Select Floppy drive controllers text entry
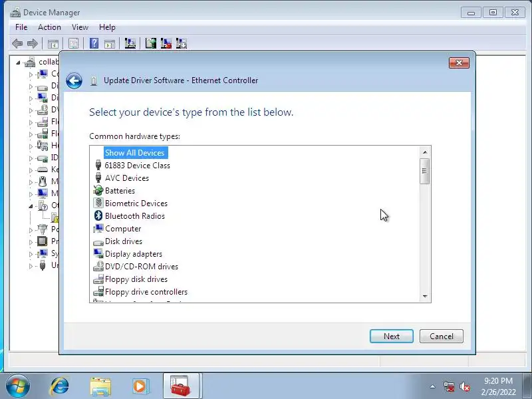This screenshot has height=399, width=532. 146,291
